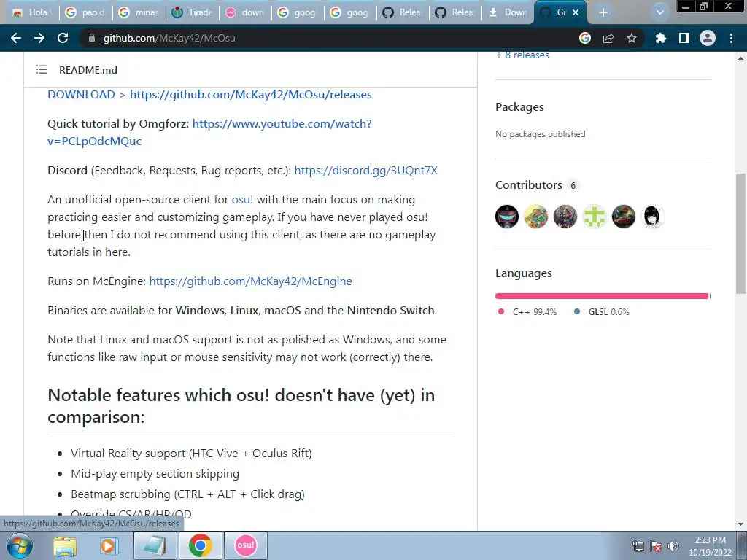This screenshot has width=747, height=560.
Task: Click 'No packages published' text
Action: [541, 134]
